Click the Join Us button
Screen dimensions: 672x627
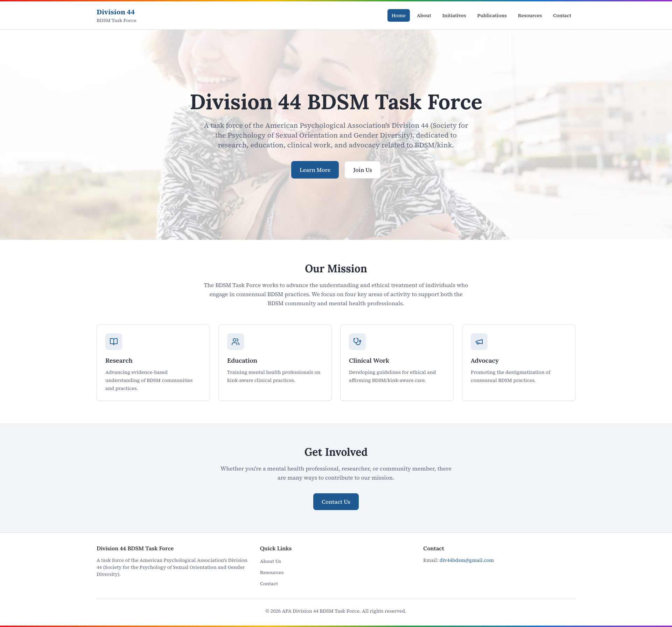point(362,170)
